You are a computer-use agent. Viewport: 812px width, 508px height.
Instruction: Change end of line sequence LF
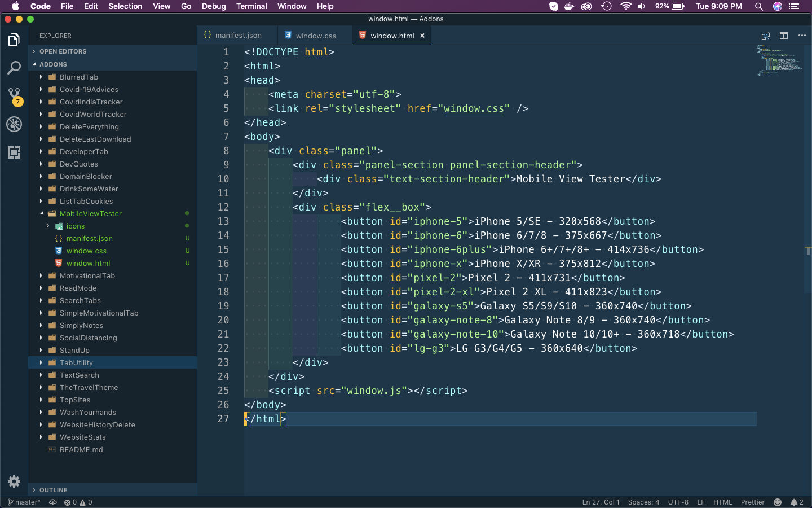pos(701,502)
